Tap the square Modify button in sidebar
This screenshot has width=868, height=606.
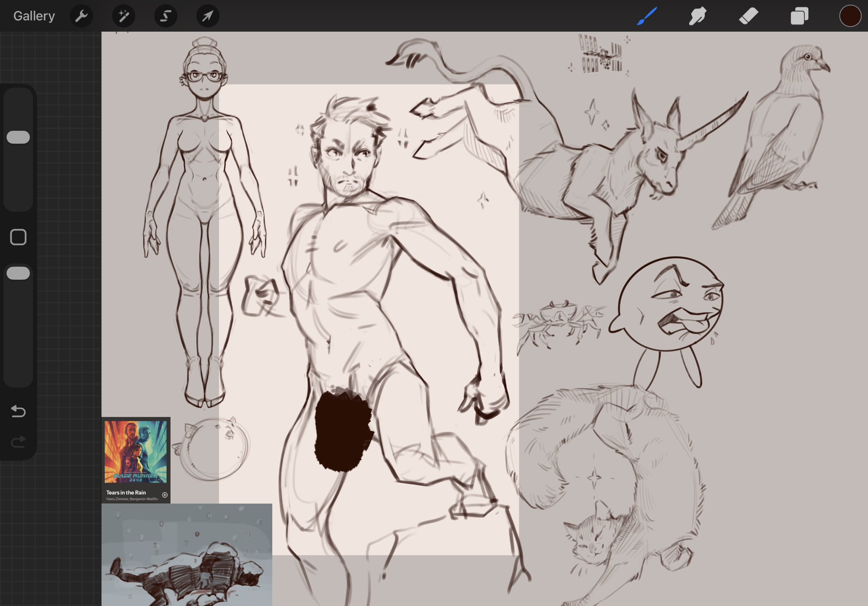[18, 237]
